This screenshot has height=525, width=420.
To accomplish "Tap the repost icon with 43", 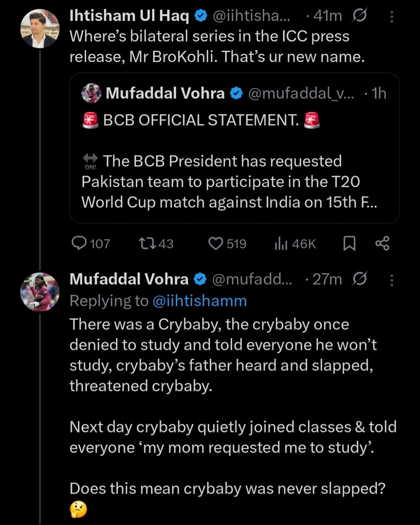I will coord(145,244).
